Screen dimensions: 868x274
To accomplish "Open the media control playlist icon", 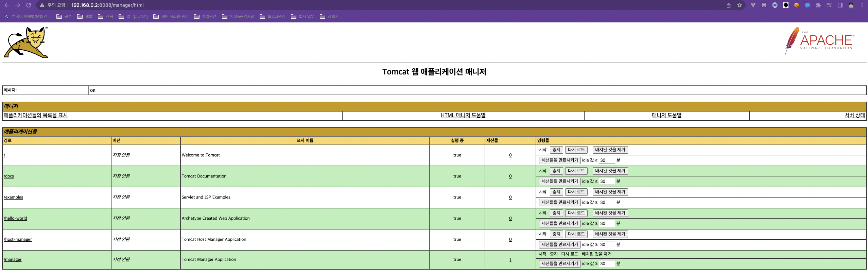I will point(829,5).
